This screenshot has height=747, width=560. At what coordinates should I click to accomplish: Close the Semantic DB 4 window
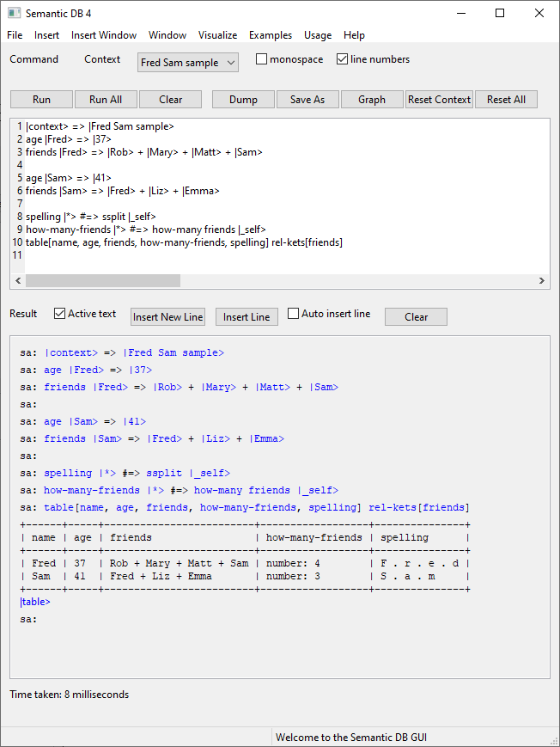click(539, 13)
